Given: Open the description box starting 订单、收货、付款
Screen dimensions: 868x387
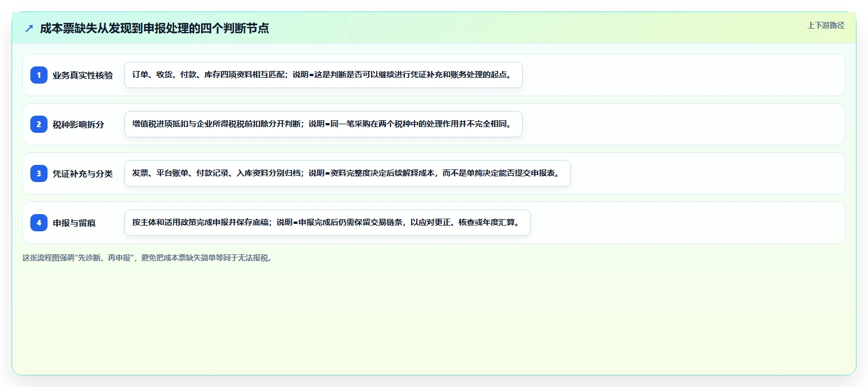Looking at the screenshot, I should (323, 75).
